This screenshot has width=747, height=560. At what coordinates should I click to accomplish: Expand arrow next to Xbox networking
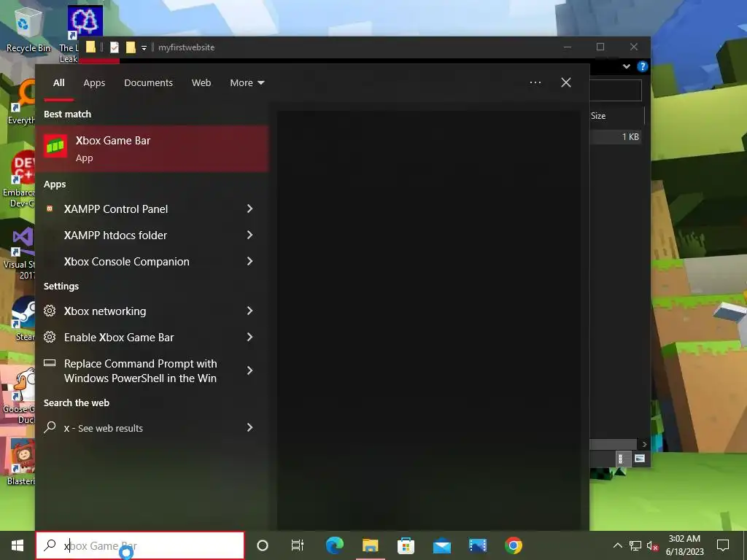249,311
